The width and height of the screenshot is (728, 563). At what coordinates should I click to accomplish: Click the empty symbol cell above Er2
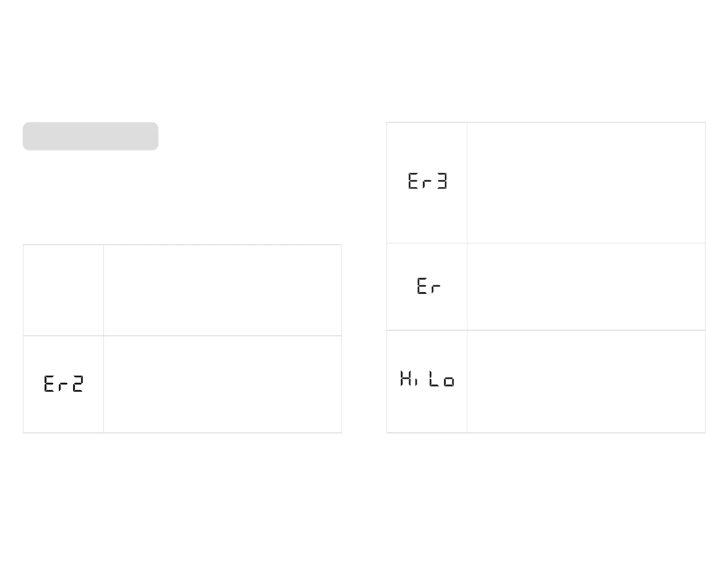click(63, 290)
